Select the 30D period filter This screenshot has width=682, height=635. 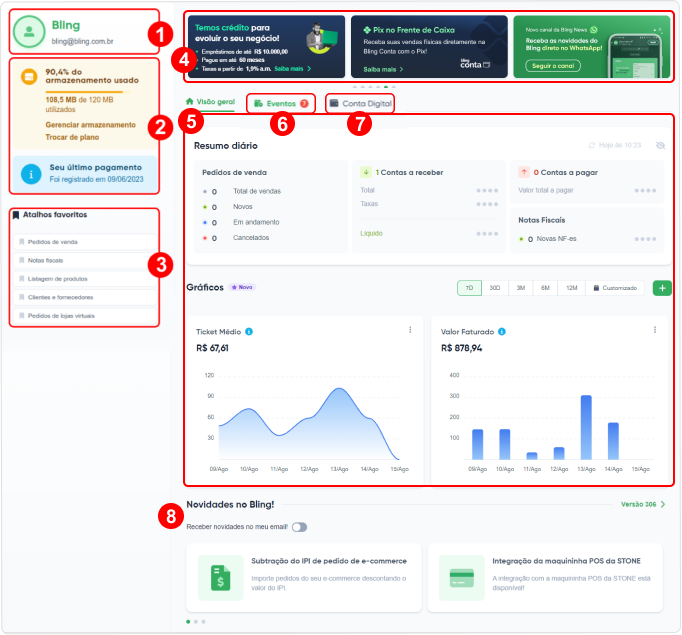(x=495, y=288)
